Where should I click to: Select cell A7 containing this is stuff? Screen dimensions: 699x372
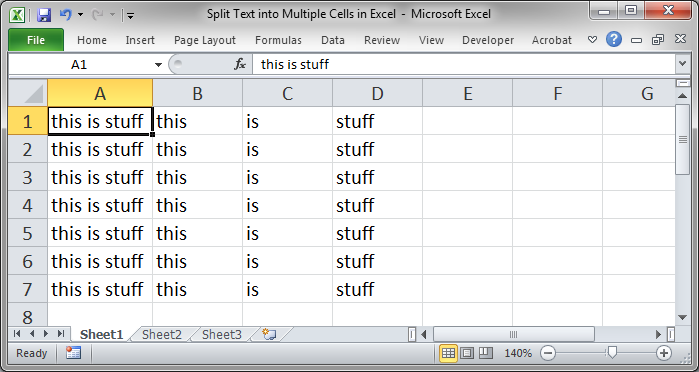(x=100, y=289)
